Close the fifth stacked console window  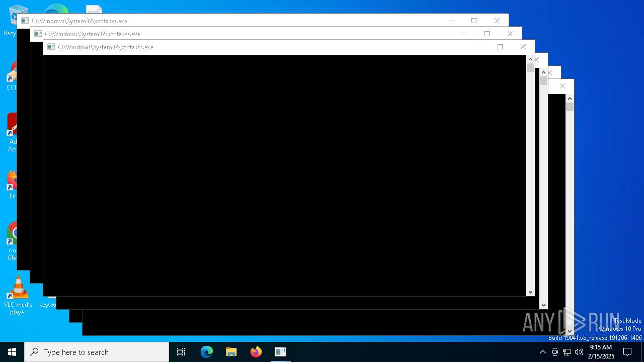[x=551, y=73]
